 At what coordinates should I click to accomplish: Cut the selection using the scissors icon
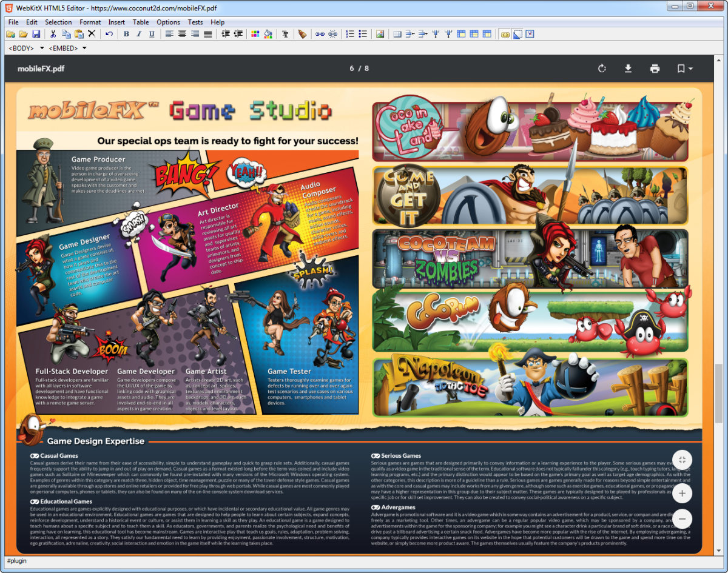53,34
